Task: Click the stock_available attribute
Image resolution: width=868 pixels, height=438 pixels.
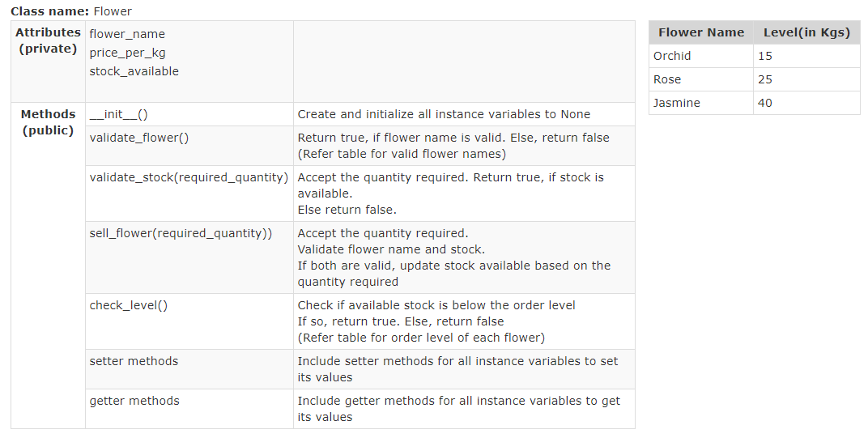Action: [x=134, y=71]
